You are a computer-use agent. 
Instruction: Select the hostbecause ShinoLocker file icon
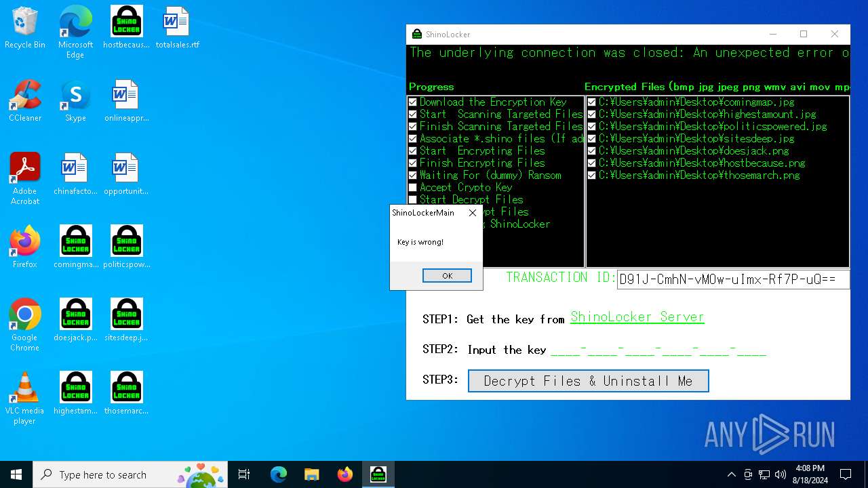point(126,28)
